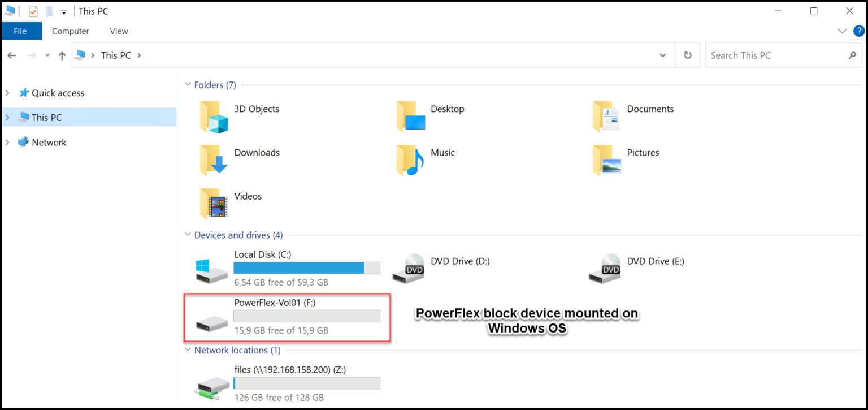Viewport: 868px width, 410px height.
Task: Open the Downloads folder
Action: (x=257, y=153)
